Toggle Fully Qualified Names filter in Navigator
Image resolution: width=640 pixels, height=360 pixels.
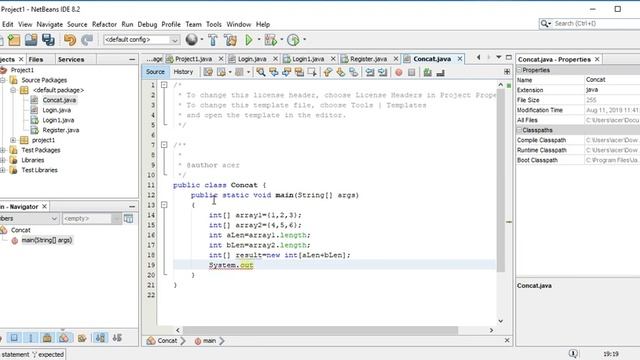(82, 338)
